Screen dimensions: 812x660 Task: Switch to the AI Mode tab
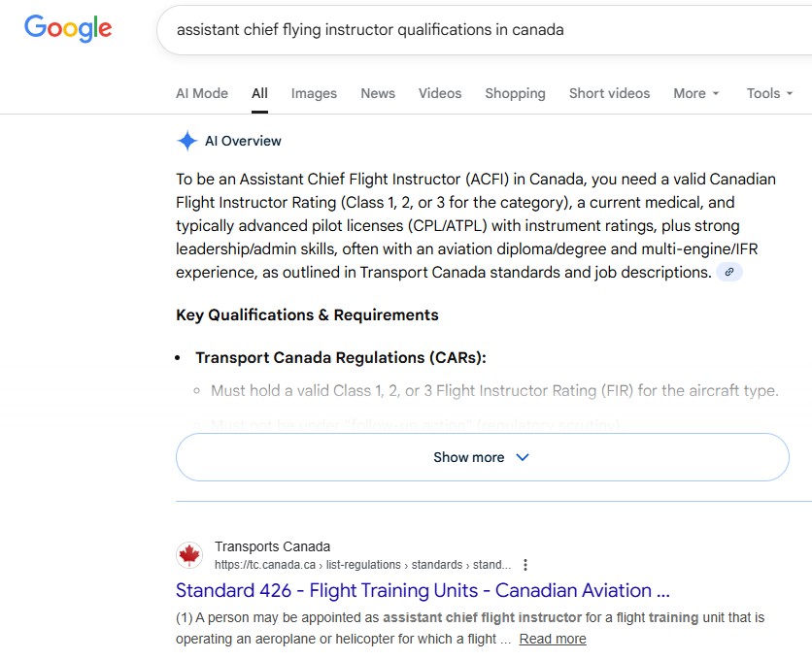coord(202,93)
